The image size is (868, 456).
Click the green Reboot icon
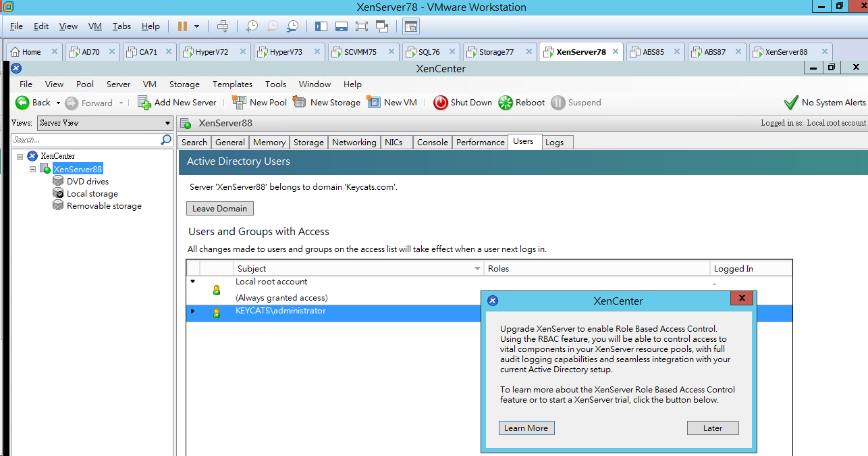pyautogui.click(x=506, y=103)
